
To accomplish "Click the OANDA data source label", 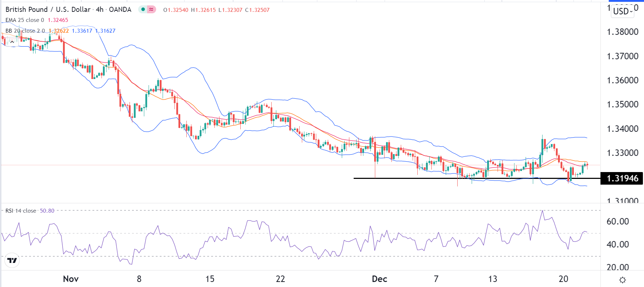I will pyautogui.click(x=120, y=9).
